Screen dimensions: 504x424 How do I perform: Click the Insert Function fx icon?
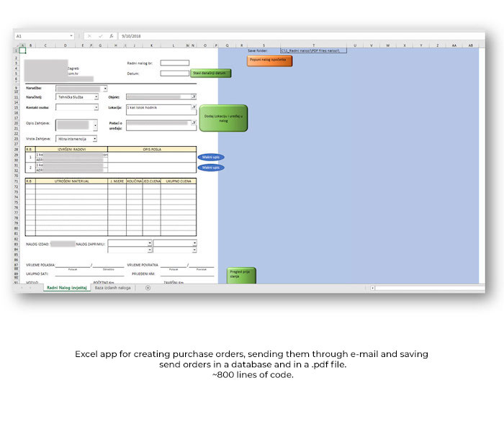111,36
